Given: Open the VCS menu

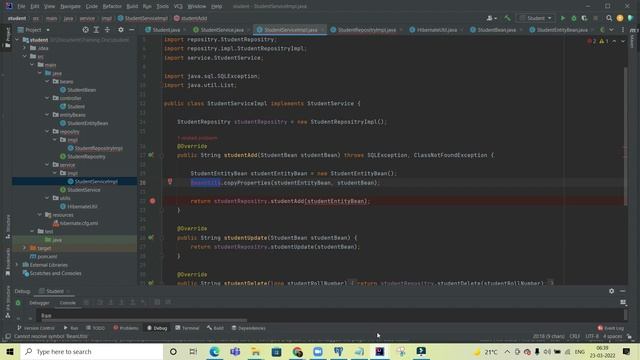Looking at the screenshot, I should click(x=178, y=6).
